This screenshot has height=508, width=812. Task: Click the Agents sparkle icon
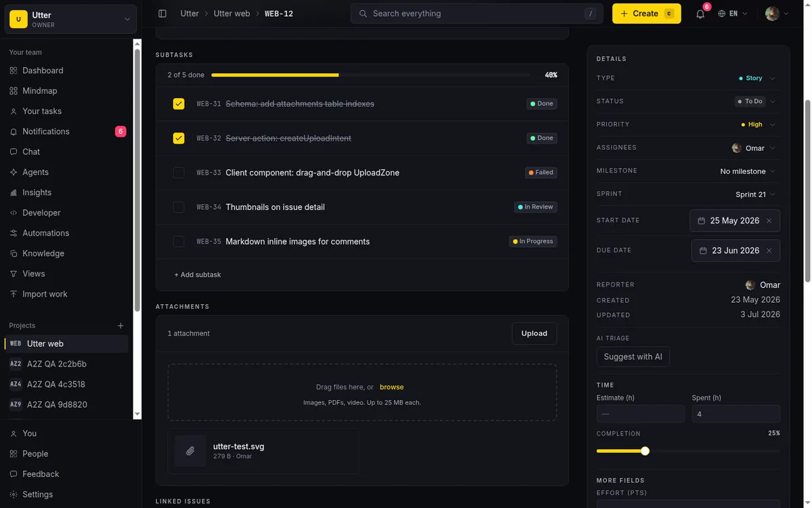pyautogui.click(x=14, y=172)
